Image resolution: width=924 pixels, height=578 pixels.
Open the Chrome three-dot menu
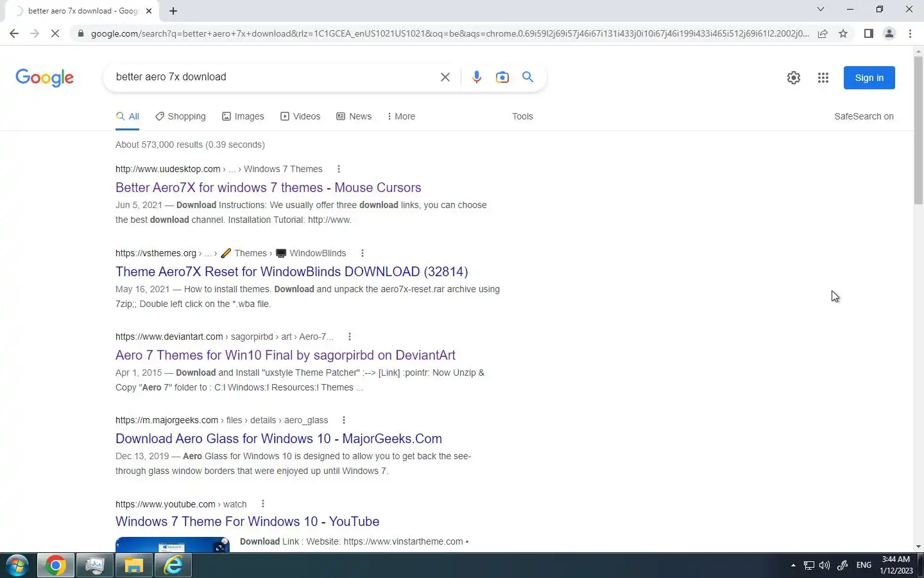point(910,33)
